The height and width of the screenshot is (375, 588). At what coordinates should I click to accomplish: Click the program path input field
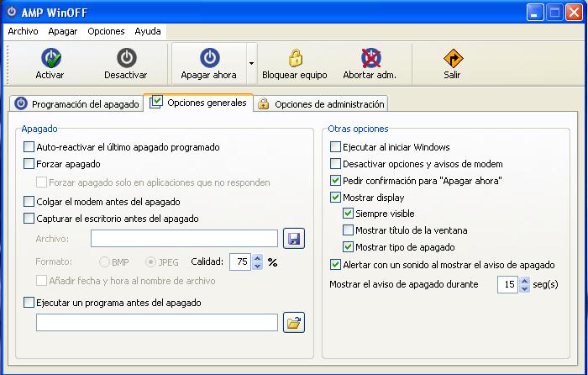pyautogui.click(x=157, y=322)
